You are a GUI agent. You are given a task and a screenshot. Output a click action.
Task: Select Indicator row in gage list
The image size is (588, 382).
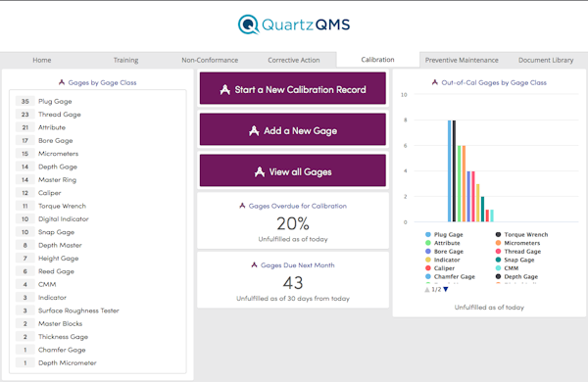[x=97, y=298]
